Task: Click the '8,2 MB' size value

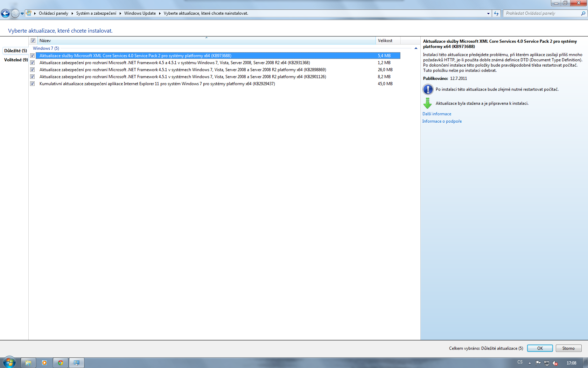Action: coord(384,77)
